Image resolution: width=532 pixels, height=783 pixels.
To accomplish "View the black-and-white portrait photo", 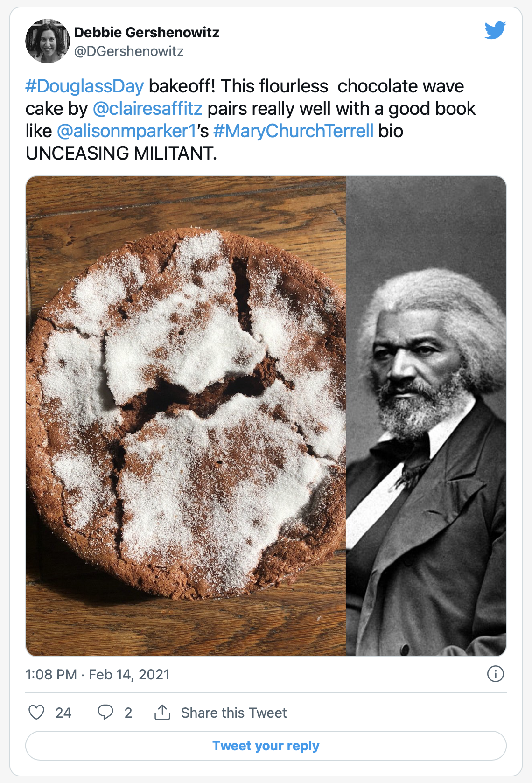I will point(426,416).
